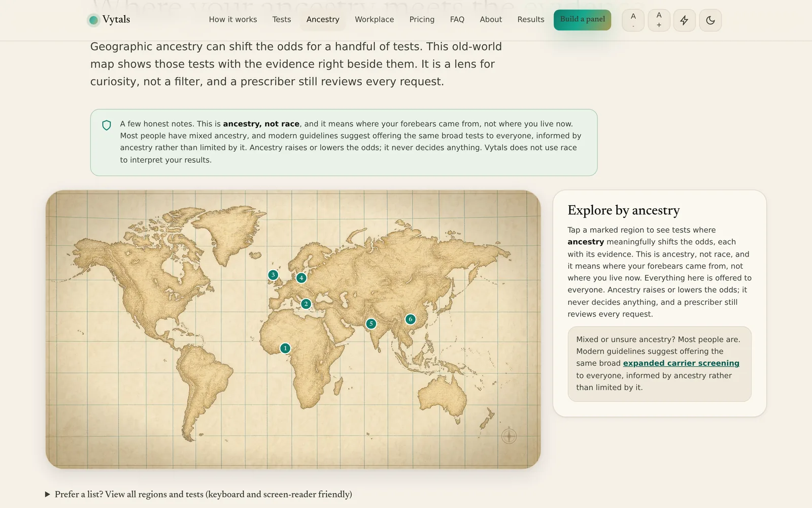Increase text size with A+ button
Viewport: 812px width, 508px height.
(x=659, y=20)
